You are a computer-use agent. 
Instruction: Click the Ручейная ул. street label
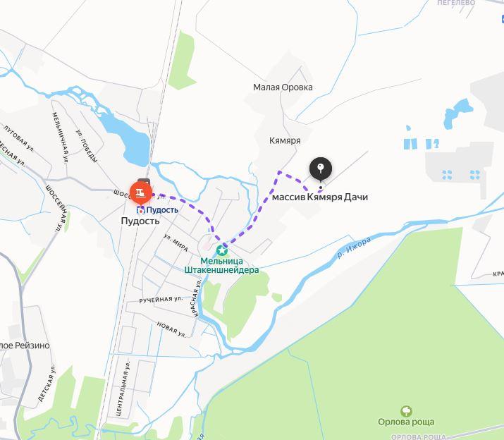click(161, 300)
